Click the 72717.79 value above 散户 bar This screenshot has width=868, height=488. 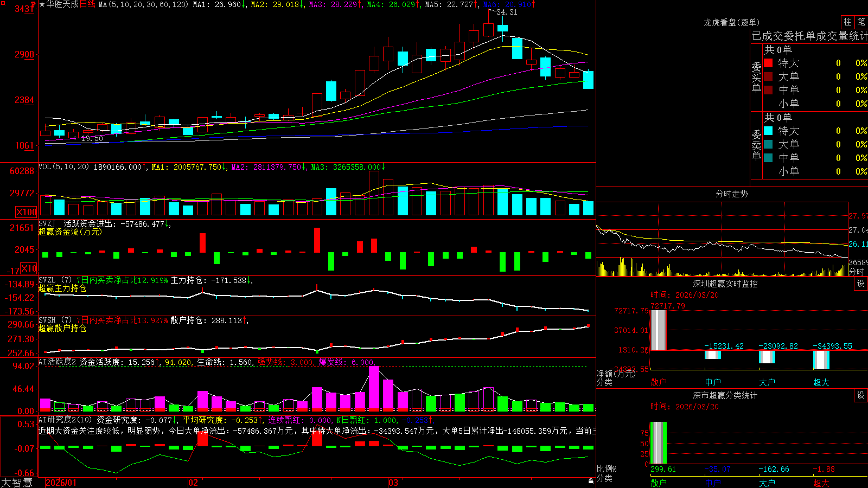click(x=668, y=306)
